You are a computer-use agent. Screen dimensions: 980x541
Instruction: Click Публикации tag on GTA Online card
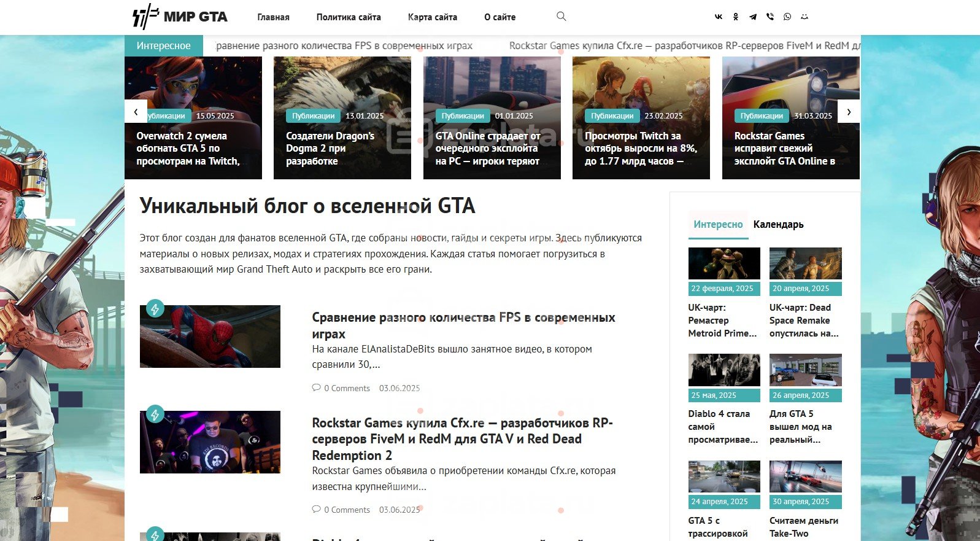coord(463,115)
